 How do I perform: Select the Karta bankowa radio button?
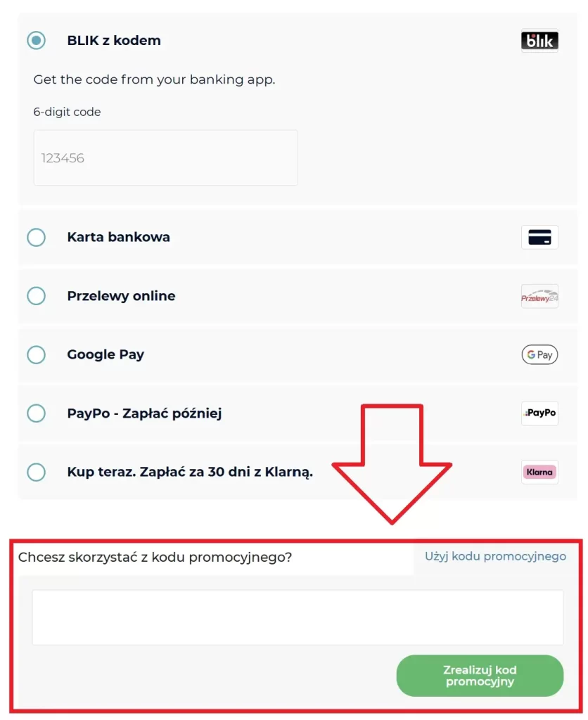(37, 237)
